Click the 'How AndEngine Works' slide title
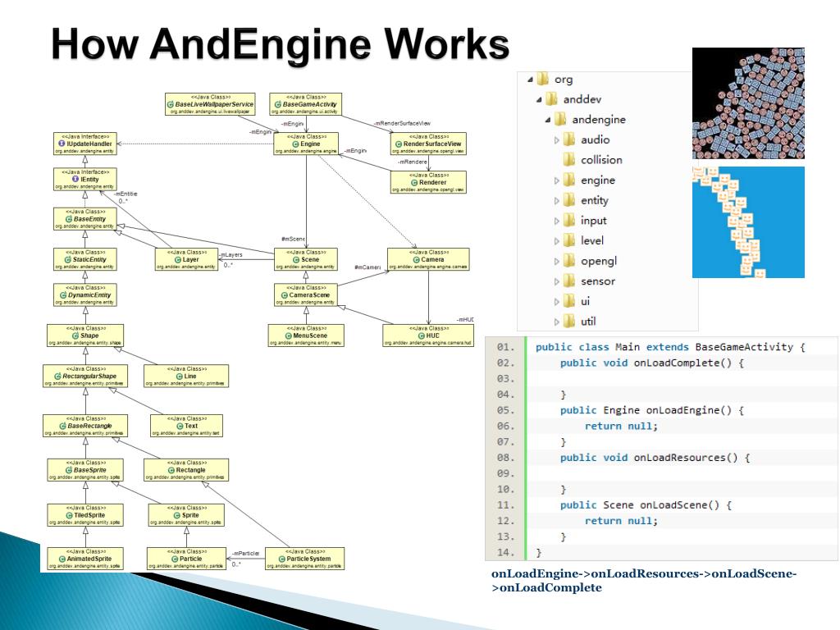The width and height of the screenshot is (840, 630). [x=281, y=44]
